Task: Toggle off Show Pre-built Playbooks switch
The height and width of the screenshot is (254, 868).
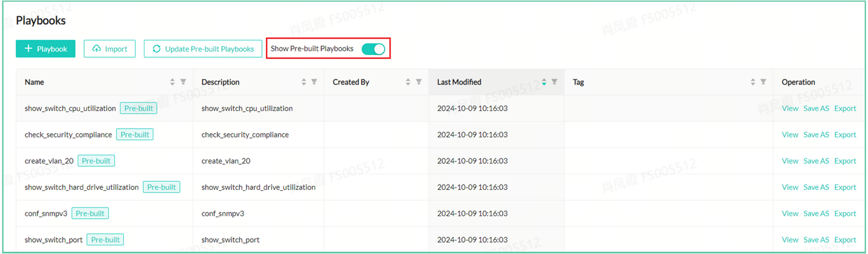Action: coord(373,49)
